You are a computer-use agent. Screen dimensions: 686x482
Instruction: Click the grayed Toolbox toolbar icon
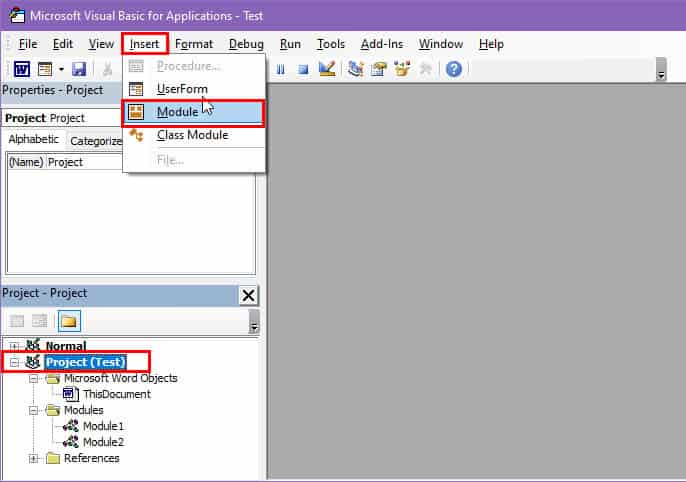[x=425, y=69]
